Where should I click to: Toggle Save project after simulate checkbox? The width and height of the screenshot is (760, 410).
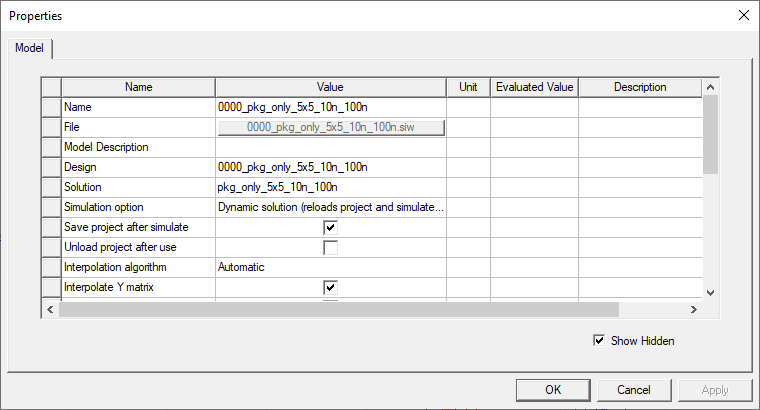(x=330, y=227)
